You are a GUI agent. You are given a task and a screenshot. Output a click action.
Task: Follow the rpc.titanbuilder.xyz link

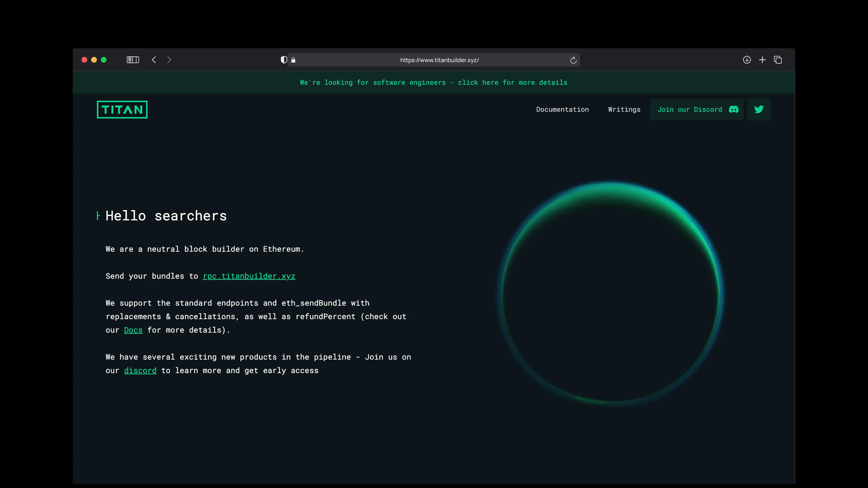[x=249, y=276]
